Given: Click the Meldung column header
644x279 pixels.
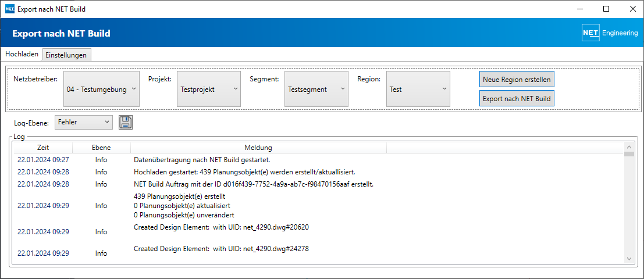Looking at the screenshot, I should [258, 147].
